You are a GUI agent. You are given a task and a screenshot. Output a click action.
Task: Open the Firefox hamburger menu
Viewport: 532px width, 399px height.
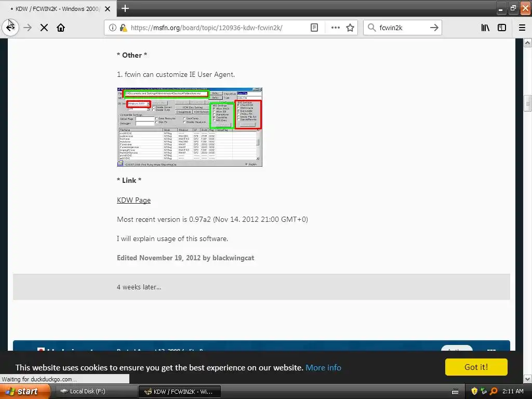point(522,28)
